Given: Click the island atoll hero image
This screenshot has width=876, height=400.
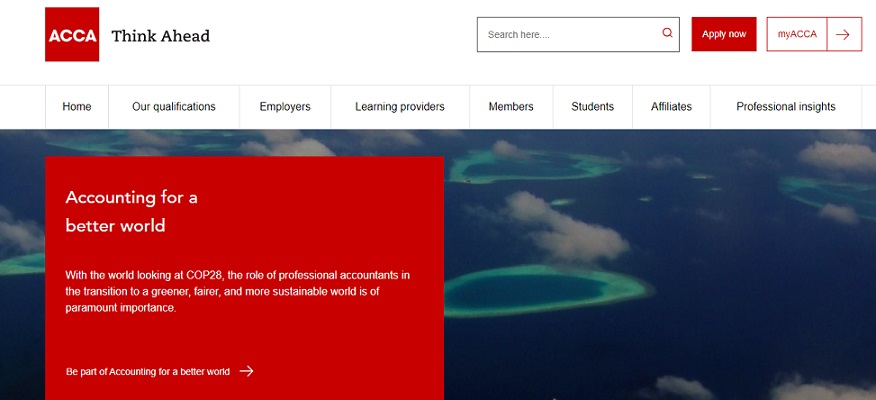Looking at the screenshot, I should pyautogui.click(x=659, y=265).
